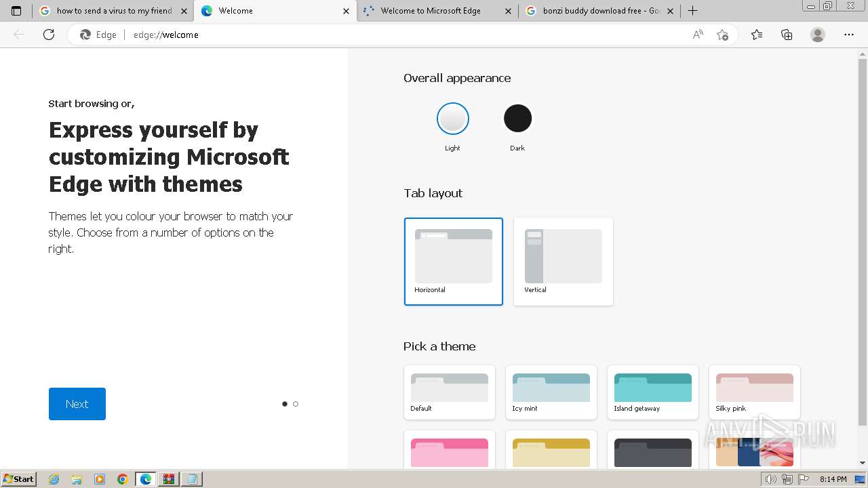868x488 pixels.
Task: Switch to 'how to send a virus to my friend' tab
Action: point(113,11)
